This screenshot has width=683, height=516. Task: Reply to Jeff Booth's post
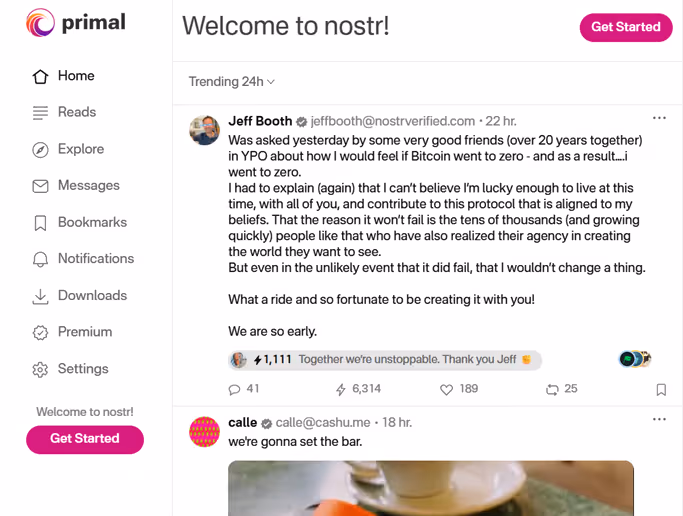point(234,389)
